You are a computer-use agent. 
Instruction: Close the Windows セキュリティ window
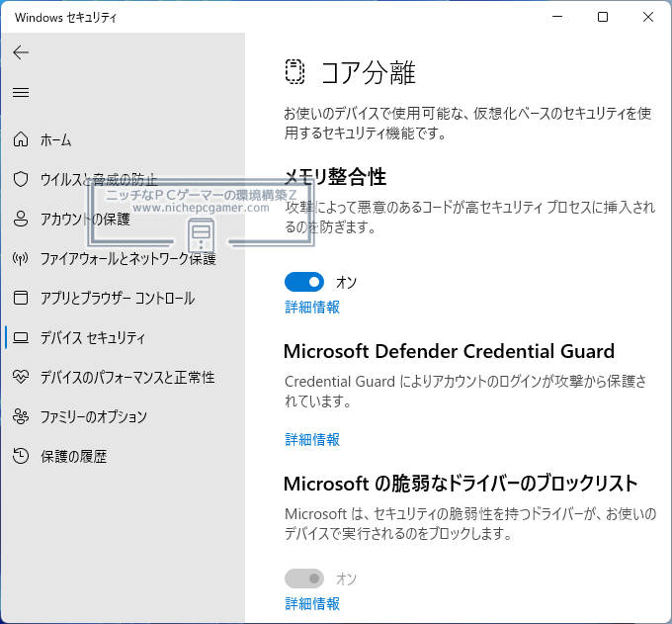pos(648,17)
